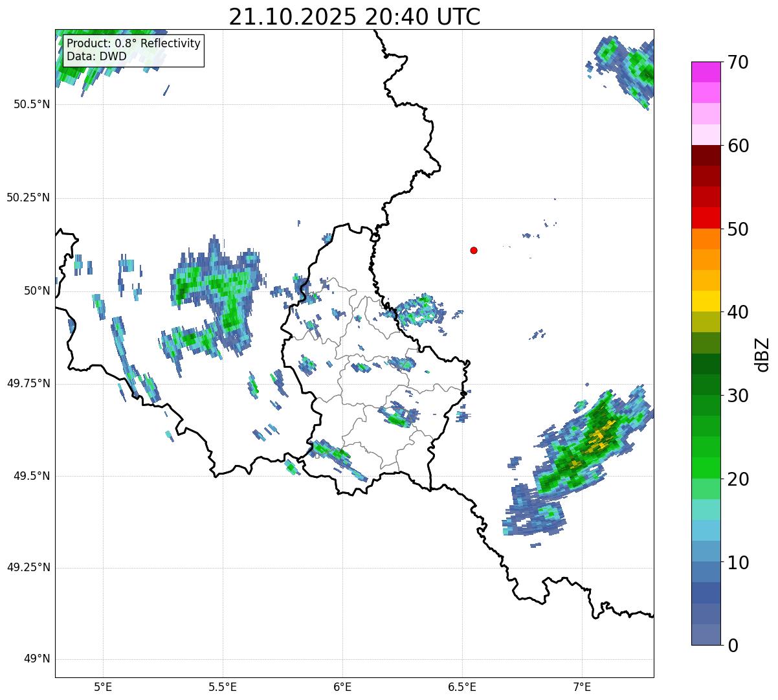This screenshot has height=700, width=778.
Task: Click the latitude label 49.5°N
Action: tap(32, 476)
